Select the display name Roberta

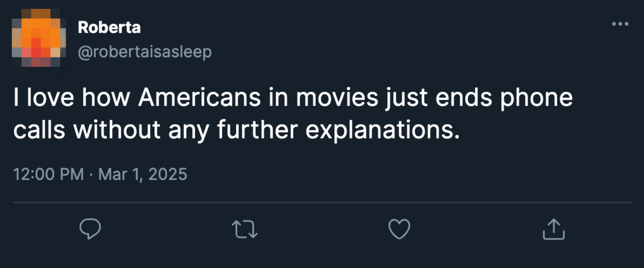pyautogui.click(x=109, y=27)
